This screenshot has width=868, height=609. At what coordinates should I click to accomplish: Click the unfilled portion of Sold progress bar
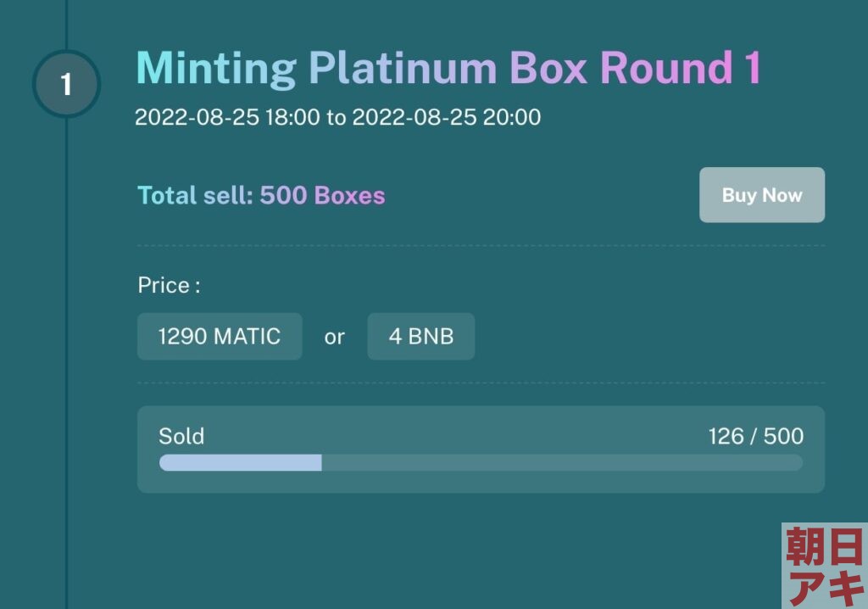pos(562,463)
